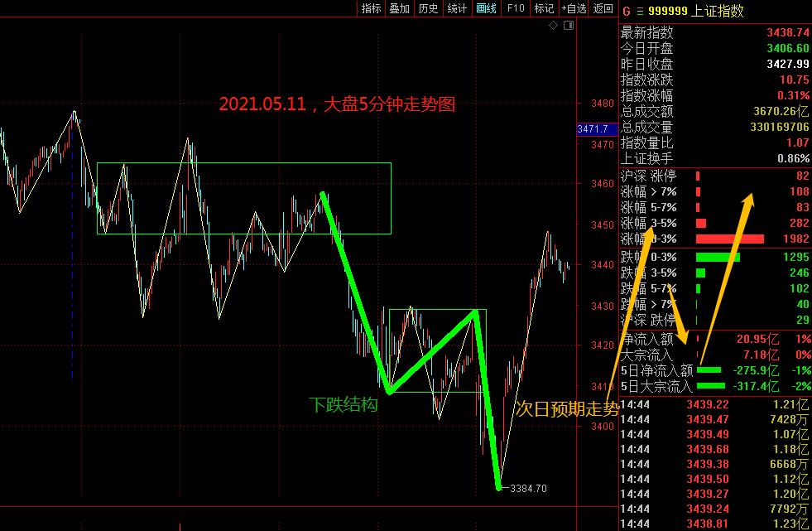
Task: Add to watchlist with +自选
Action: (x=573, y=8)
